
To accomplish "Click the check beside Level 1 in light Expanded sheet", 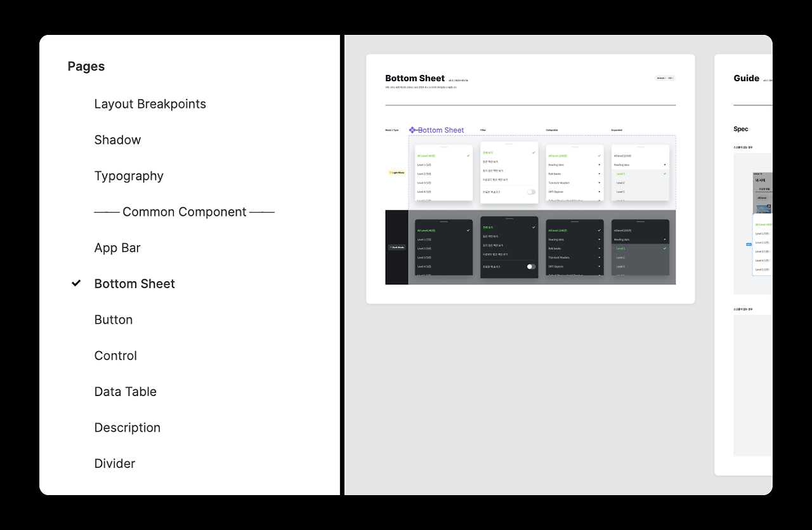I will pos(665,173).
